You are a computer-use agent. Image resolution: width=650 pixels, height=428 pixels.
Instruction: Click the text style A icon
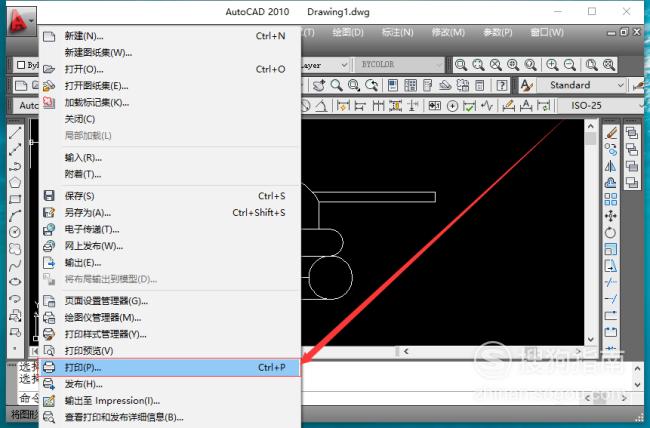(x=526, y=85)
